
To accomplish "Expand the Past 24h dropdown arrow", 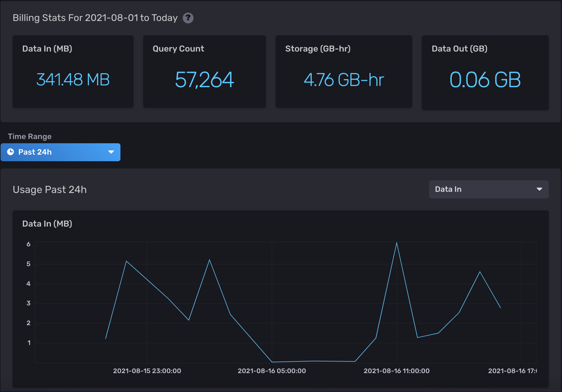I will (x=111, y=152).
